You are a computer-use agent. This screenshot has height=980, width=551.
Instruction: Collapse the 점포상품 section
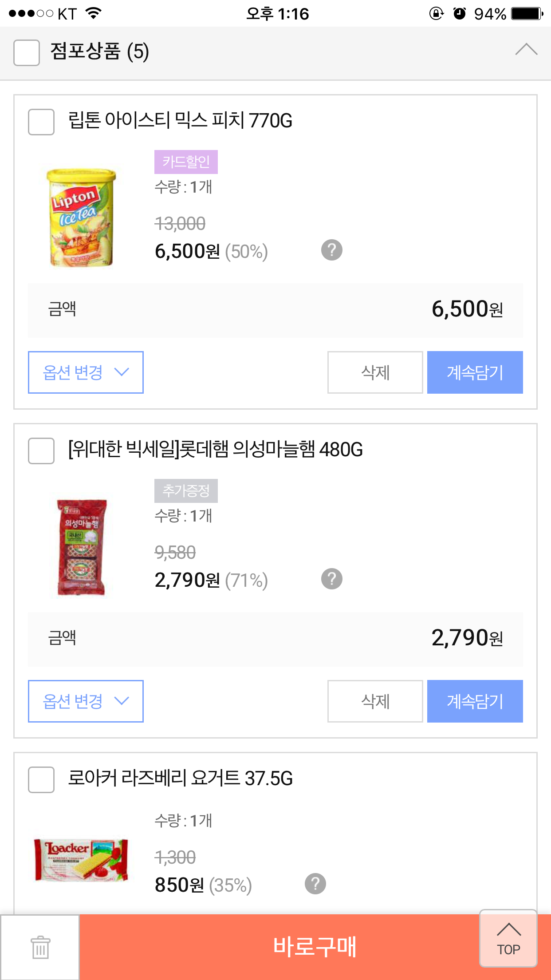[526, 49]
